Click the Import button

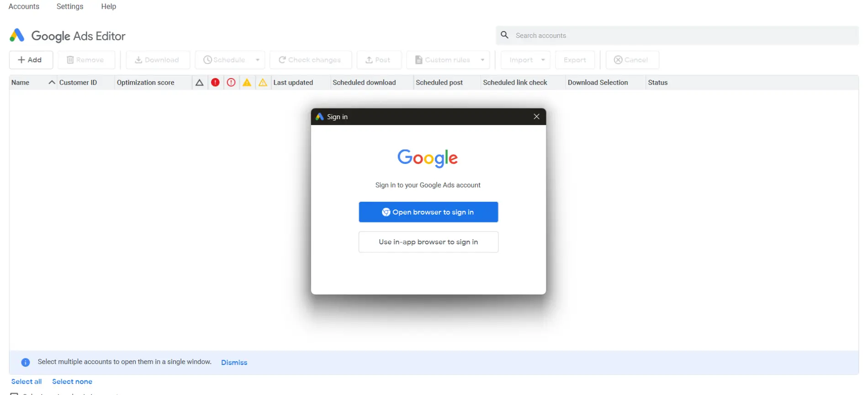click(x=521, y=60)
